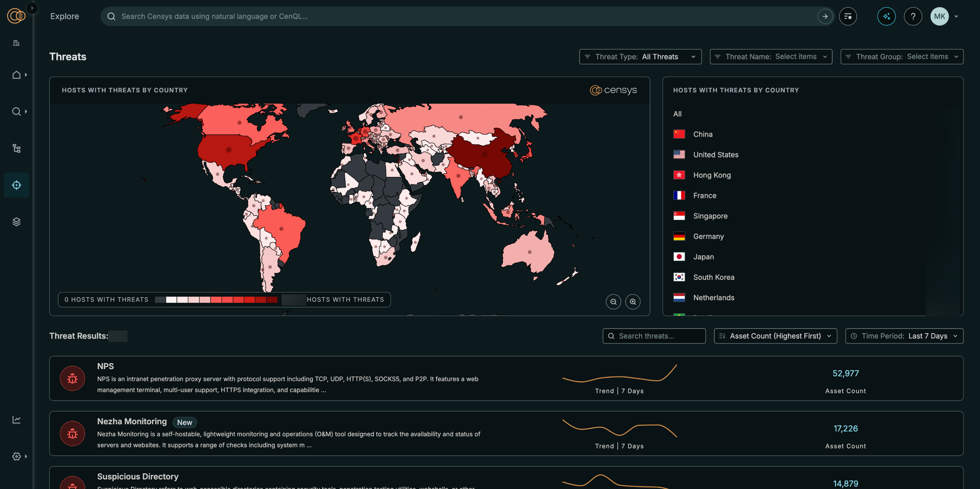Viewport: 980px width, 489px height.
Task: Open the Threat Type dropdown
Action: coord(640,57)
